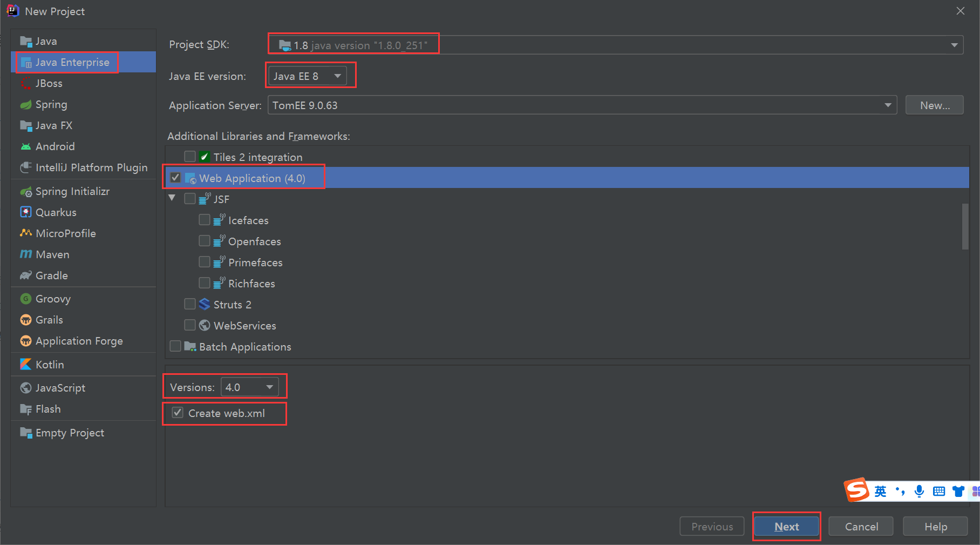This screenshot has width=980, height=545.
Task: Click the Groovy icon
Action: 26,299
